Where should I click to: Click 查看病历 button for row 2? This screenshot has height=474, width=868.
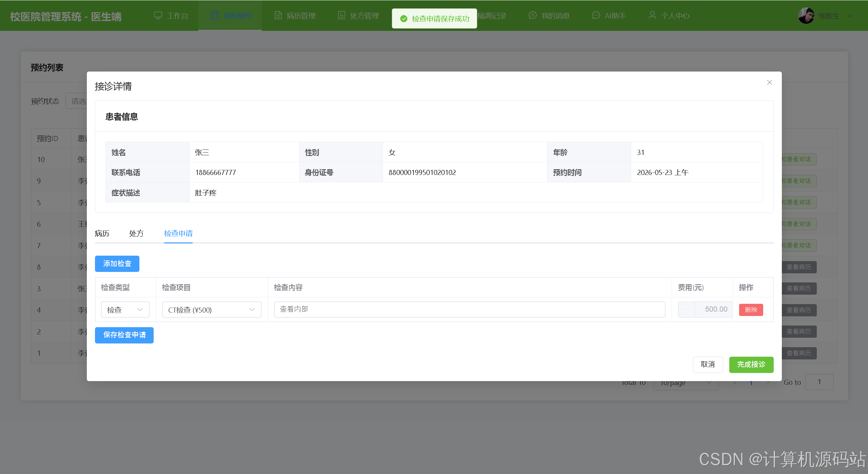[x=799, y=332]
